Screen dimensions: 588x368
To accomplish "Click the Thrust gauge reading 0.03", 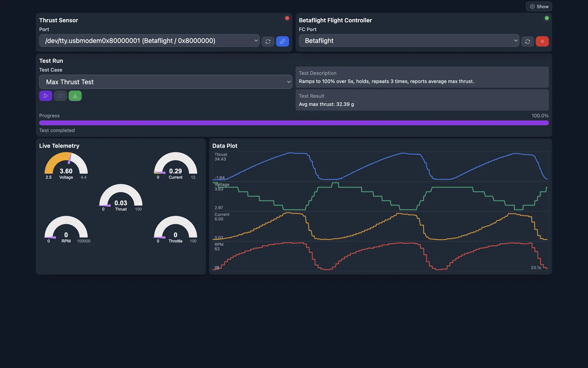I will (x=121, y=198).
